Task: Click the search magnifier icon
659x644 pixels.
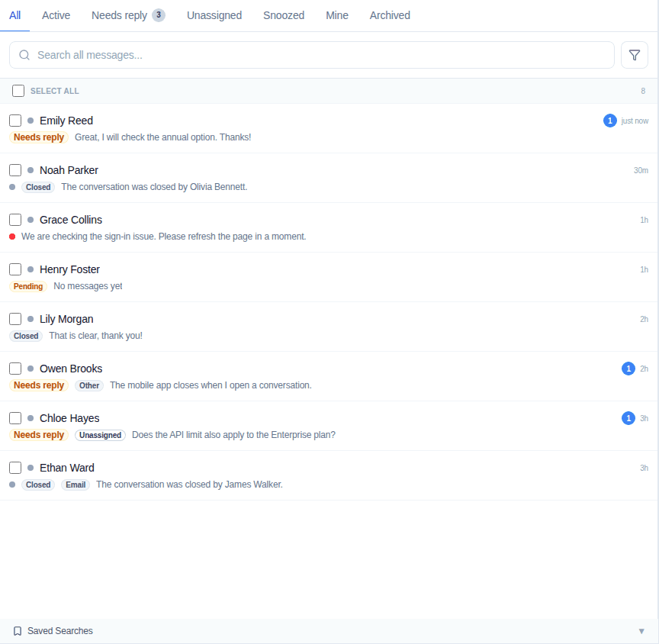Action: (x=24, y=55)
